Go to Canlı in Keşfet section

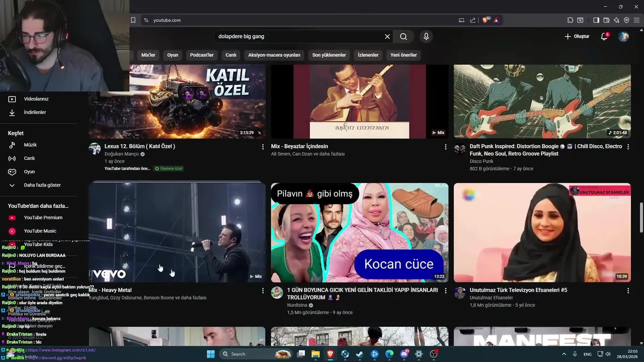point(29,158)
